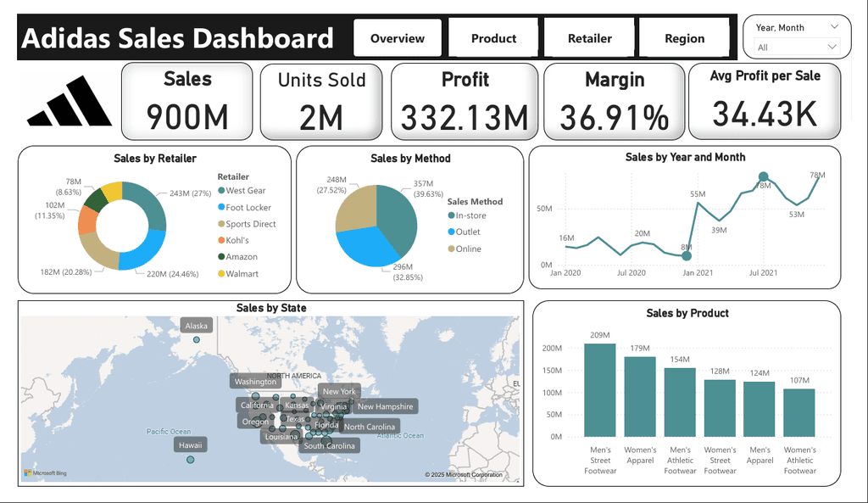868x503 pixels.
Task: Go to the Region page button
Action: (685, 38)
